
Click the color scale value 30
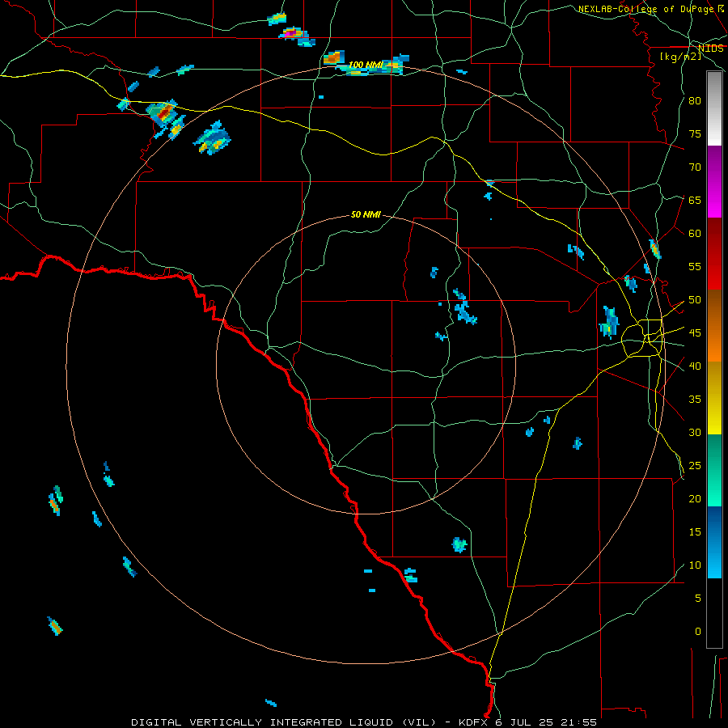[695, 432]
